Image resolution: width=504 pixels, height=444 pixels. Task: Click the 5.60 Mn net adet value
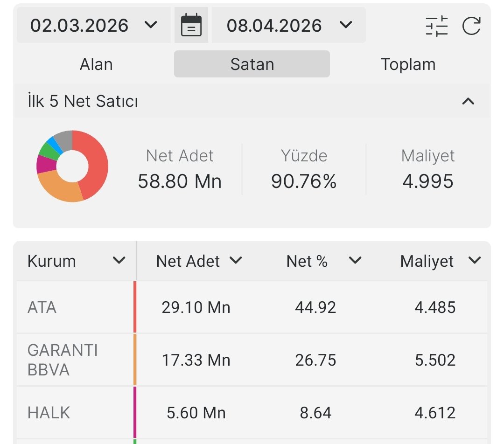(x=196, y=413)
